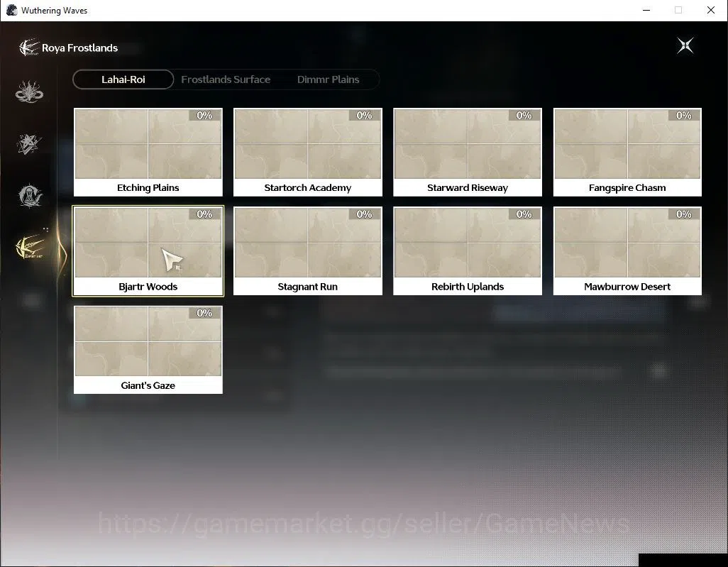
Task: Switch to the Dimmr Plains tab
Action: [329, 79]
